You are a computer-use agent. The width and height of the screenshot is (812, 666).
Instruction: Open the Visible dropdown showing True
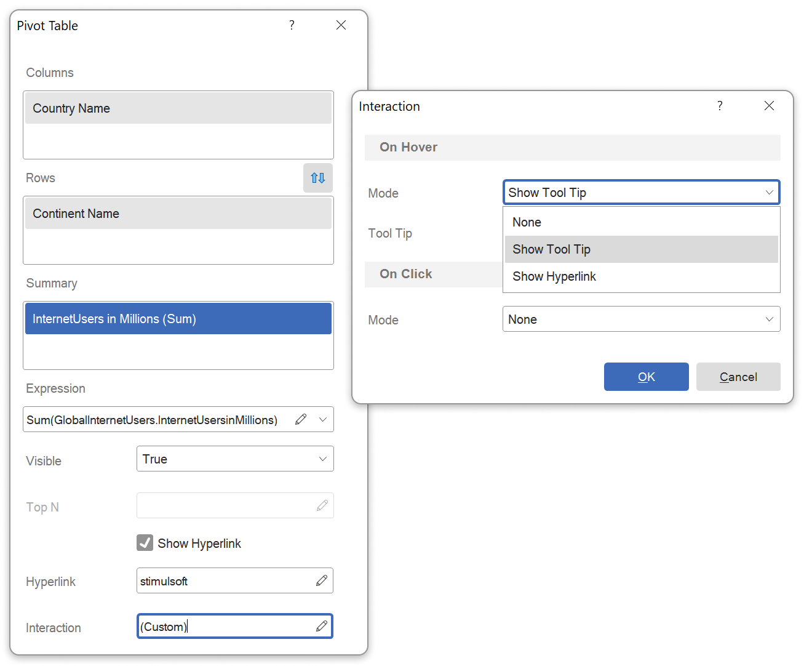(235, 459)
